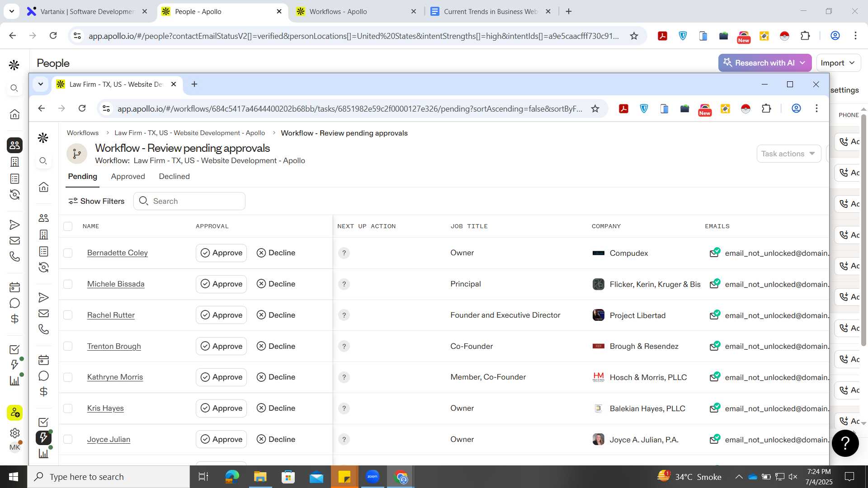Open Kathryne Morris contact link
The image size is (868, 488).
[115, 377]
